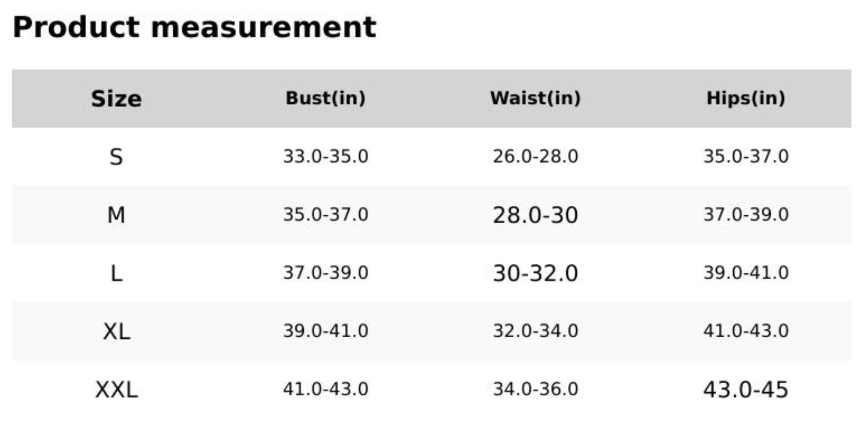Image resolution: width=868 pixels, height=439 pixels.
Task: Select the Hips(in) column header
Action: click(746, 98)
